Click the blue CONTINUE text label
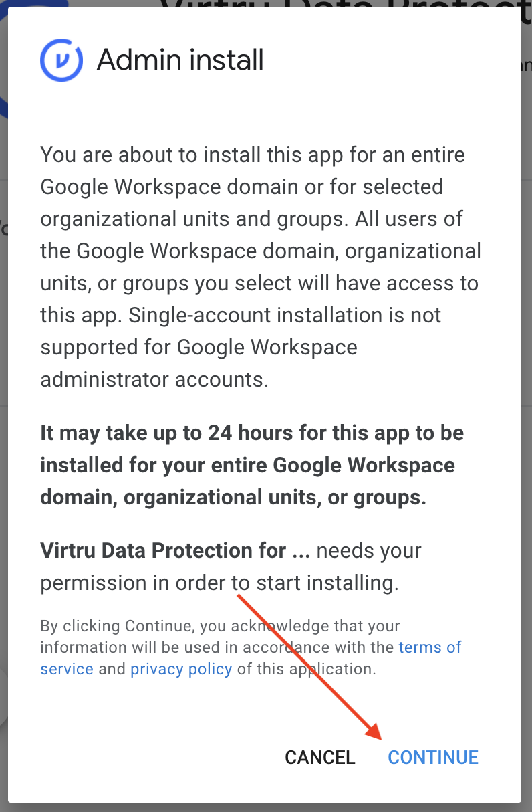Viewport: 532px width, 812px height. pos(433,757)
